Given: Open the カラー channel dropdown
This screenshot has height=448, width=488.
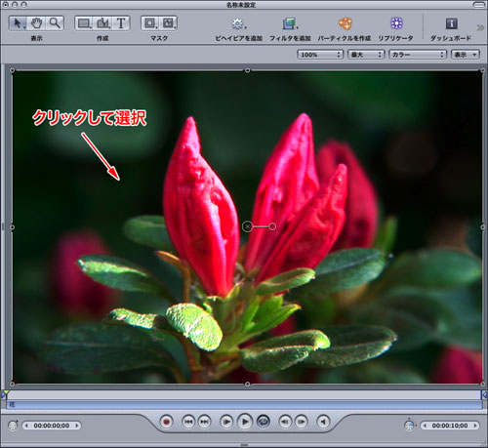Looking at the screenshot, I should 418,55.
